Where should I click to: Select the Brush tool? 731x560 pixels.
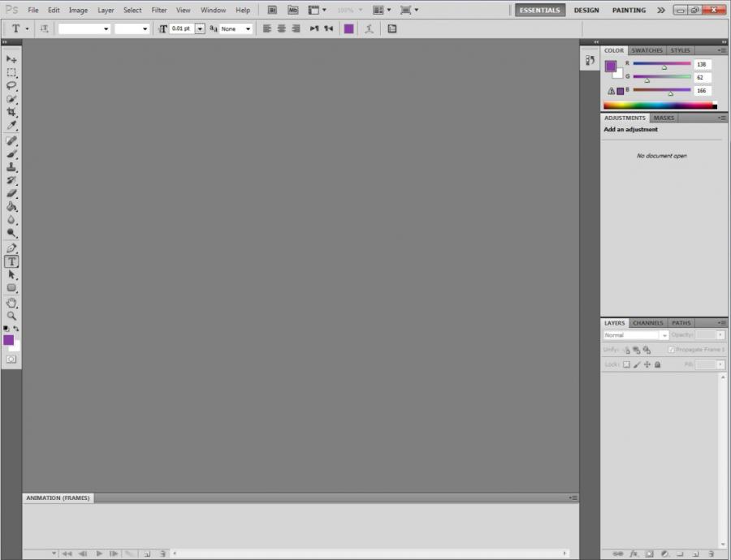click(x=11, y=154)
